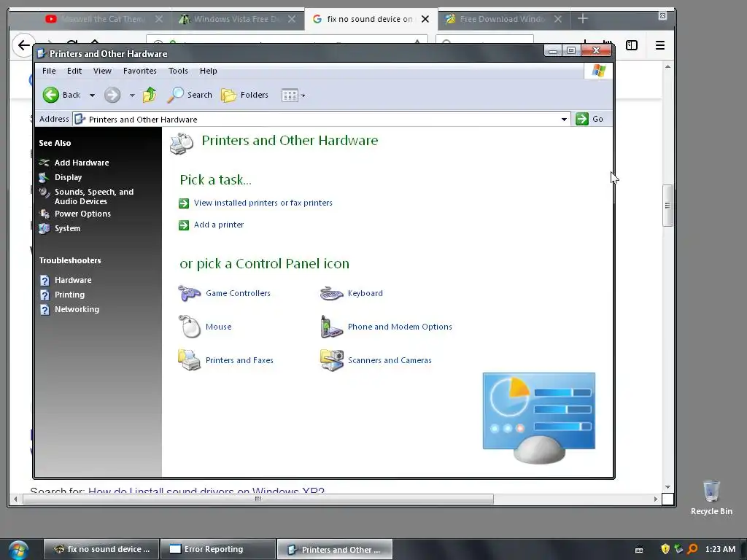This screenshot has height=560, width=747.
Task: Go up one folder level icon
Action: tap(150, 95)
